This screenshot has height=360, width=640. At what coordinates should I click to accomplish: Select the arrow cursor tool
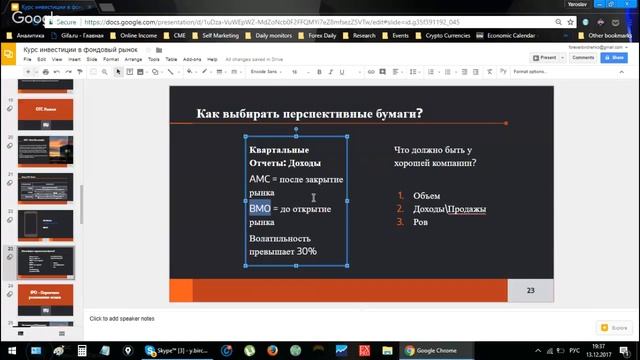click(118, 72)
